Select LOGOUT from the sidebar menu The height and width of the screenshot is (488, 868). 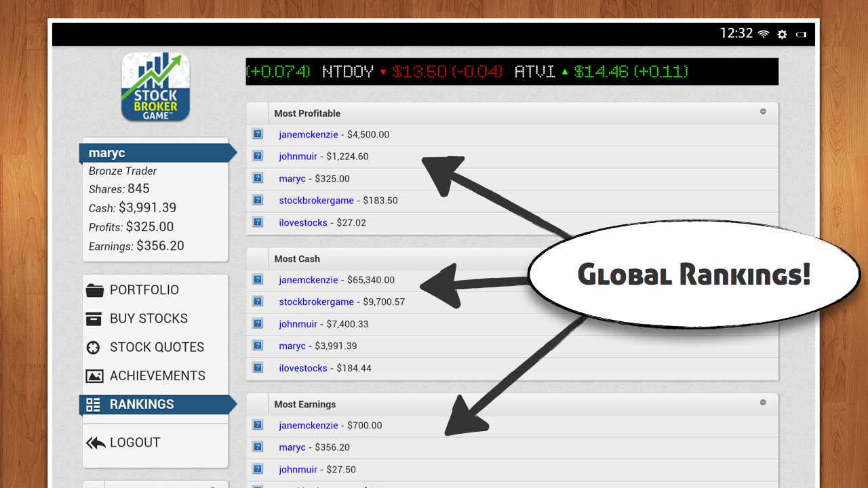click(135, 442)
